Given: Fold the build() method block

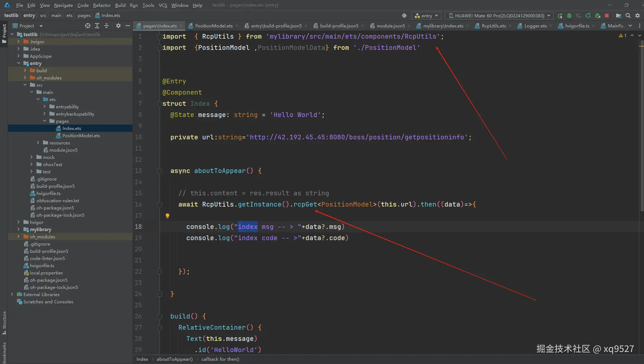Looking at the screenshot, I should (160, 316).
